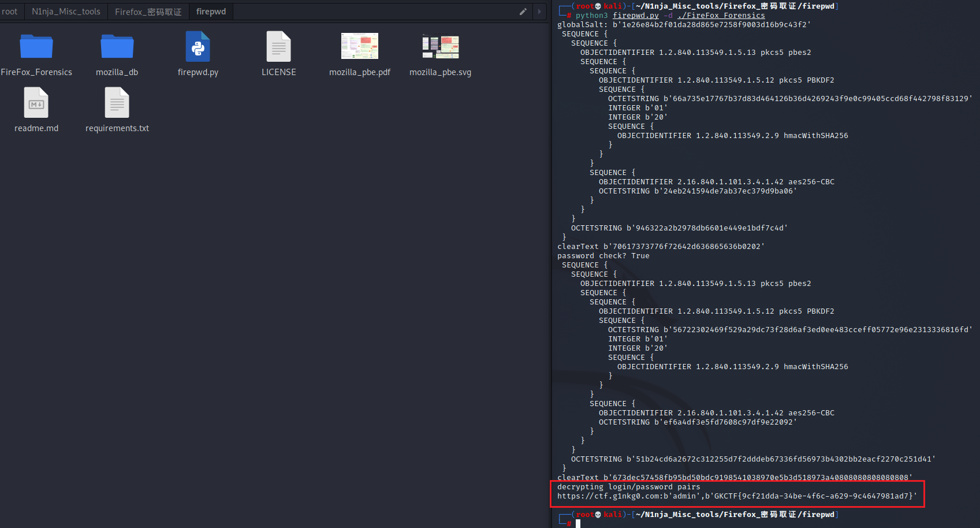
Task: Click the clearText b'70617373...' terminal line
Action: (x=661, y=247)
